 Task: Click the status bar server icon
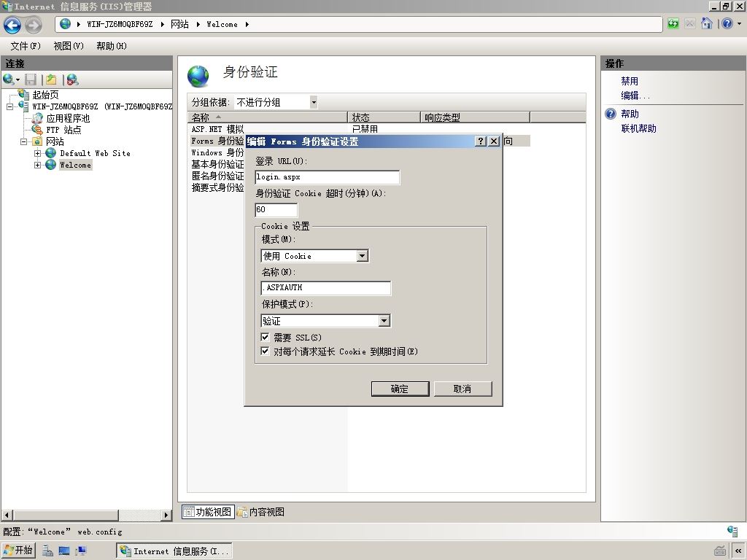[732, 531]
